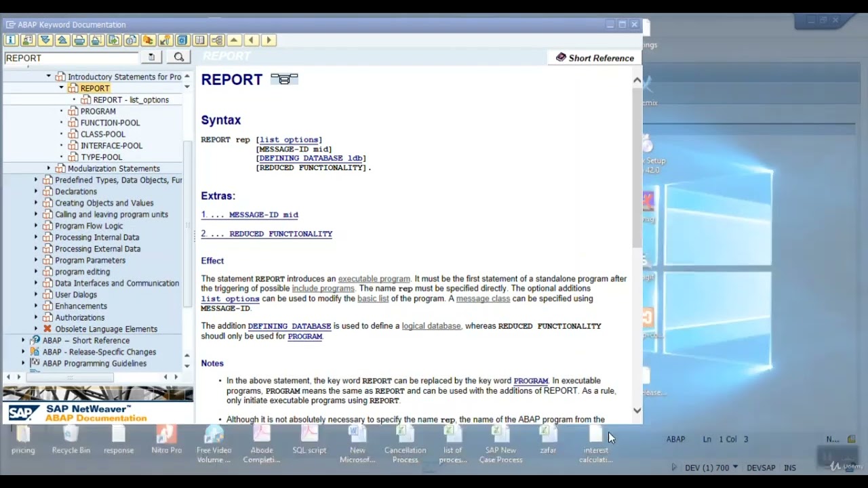Select REPORT - list_options in the tree

point(131,100)
